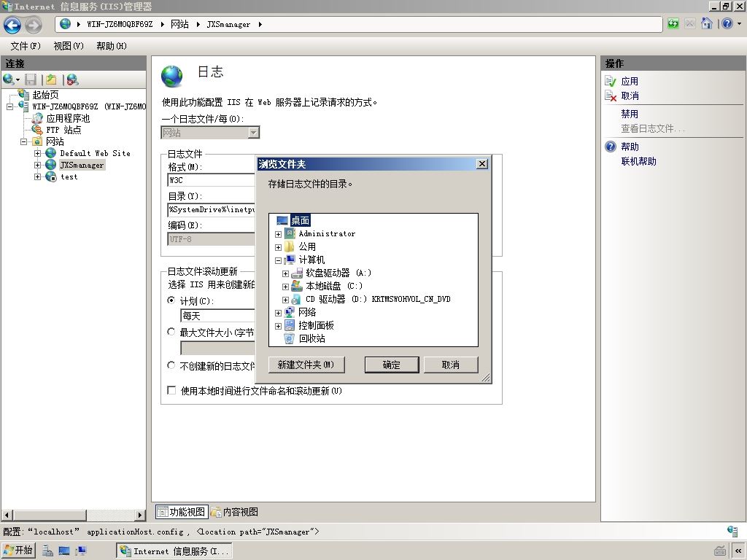Open 应用程序池 in the tree

(68, 118)
